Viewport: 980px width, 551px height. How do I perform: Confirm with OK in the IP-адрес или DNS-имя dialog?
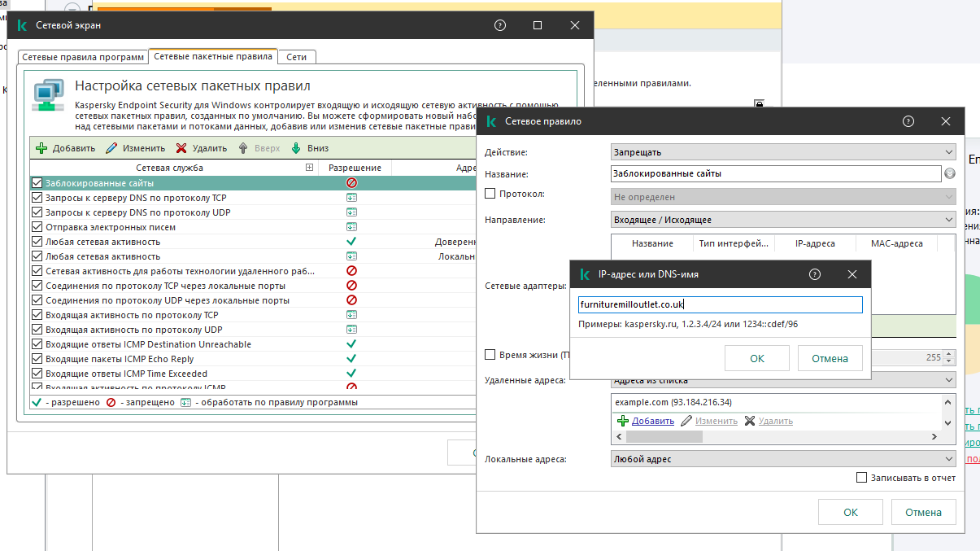point(757,358)
